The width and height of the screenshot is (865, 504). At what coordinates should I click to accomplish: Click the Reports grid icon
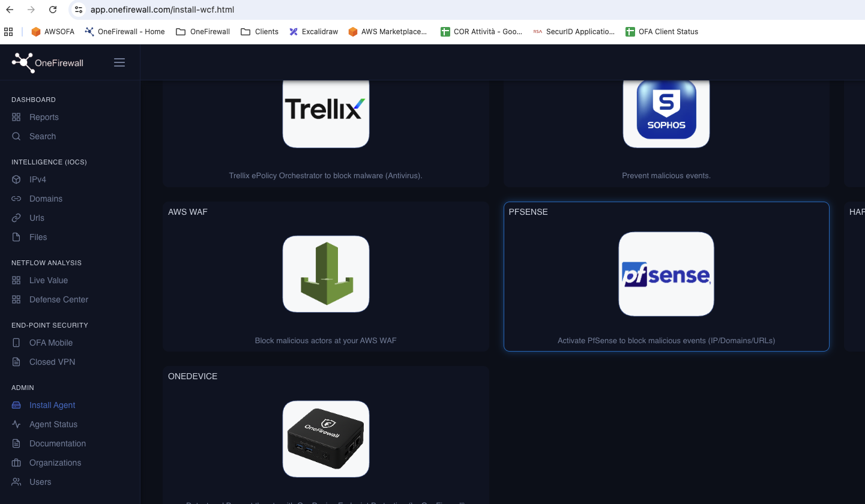[x=16, y=117]
